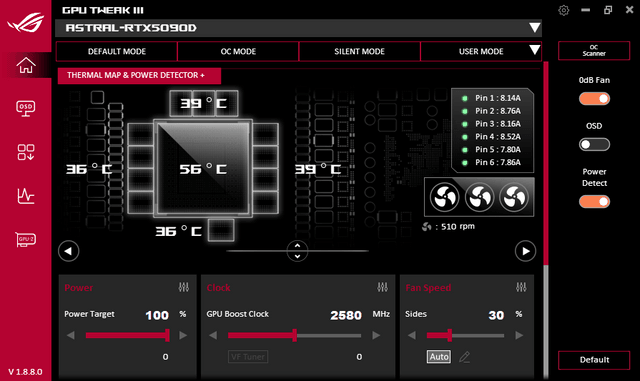Select Default Mode tab

117,51
